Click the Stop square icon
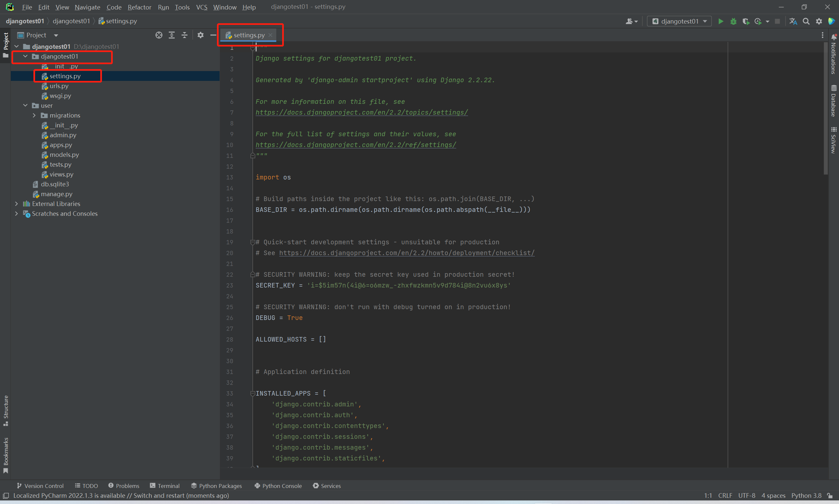The height and width of the screenshot is (504, 839). [x=777, y=21]
